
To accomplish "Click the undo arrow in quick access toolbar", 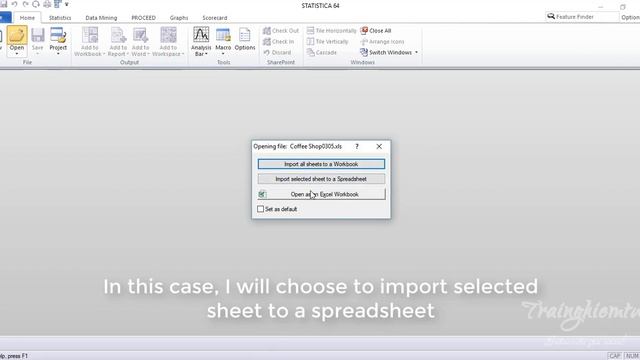I will point(14,4).
